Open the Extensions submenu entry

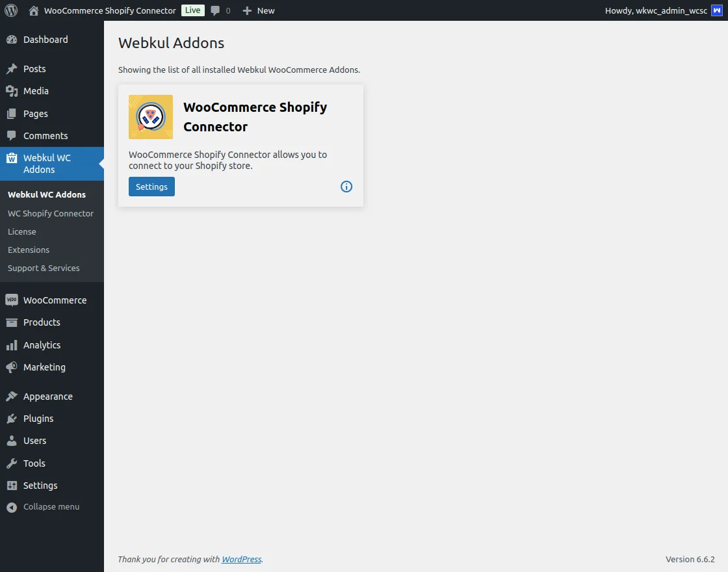pos(28,250)
